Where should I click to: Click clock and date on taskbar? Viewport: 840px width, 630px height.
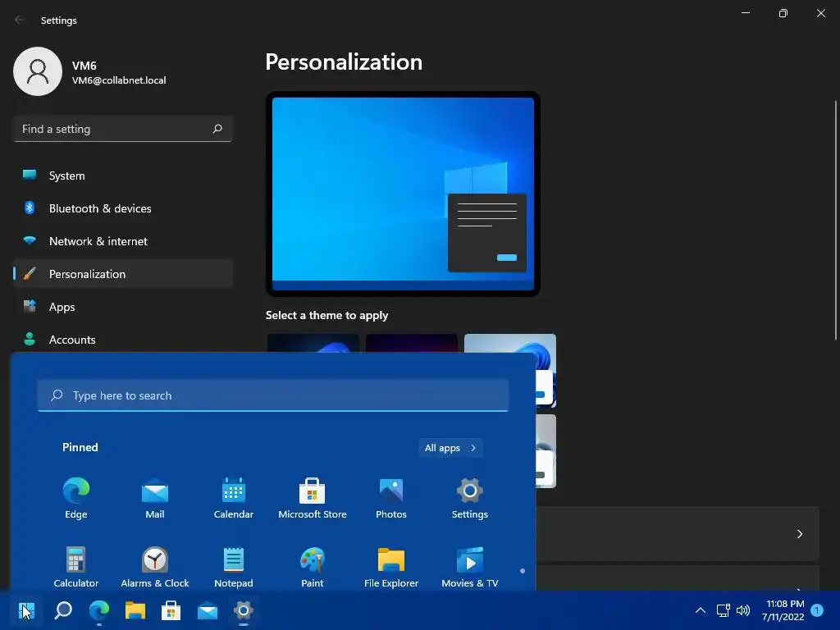[783, 610]
